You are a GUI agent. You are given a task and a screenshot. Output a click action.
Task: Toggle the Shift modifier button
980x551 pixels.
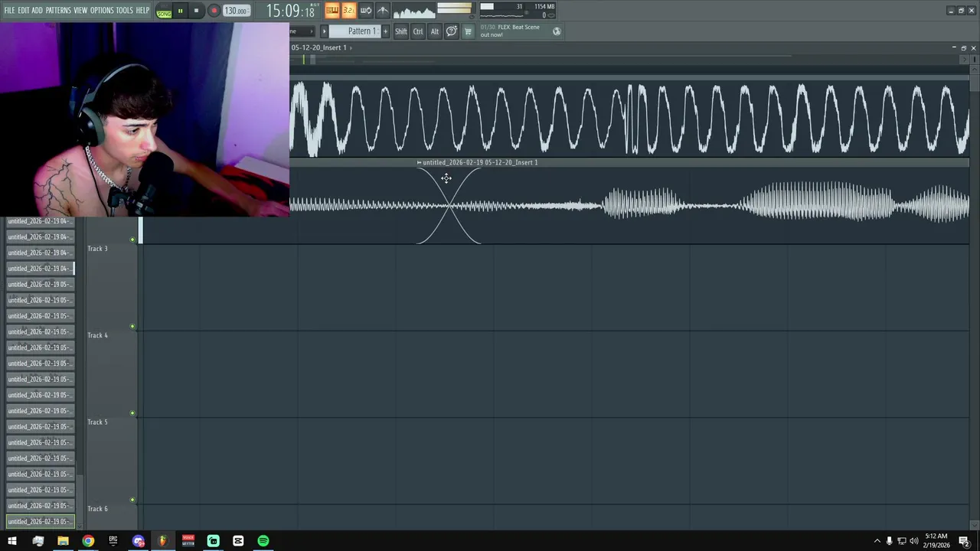coord(401,31)
